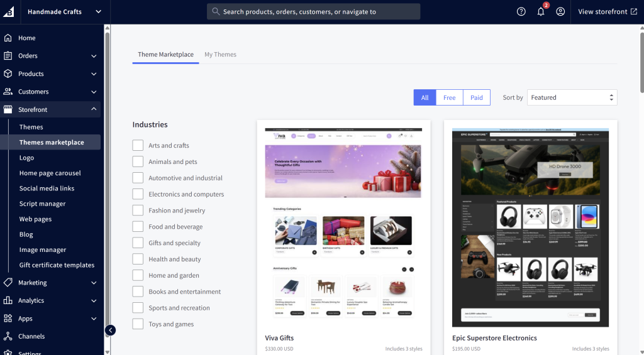Open the Viva Gifts theme title
The width and height of the screenshot is (644, 355).
pyautogui.click(x=279, y=338)
